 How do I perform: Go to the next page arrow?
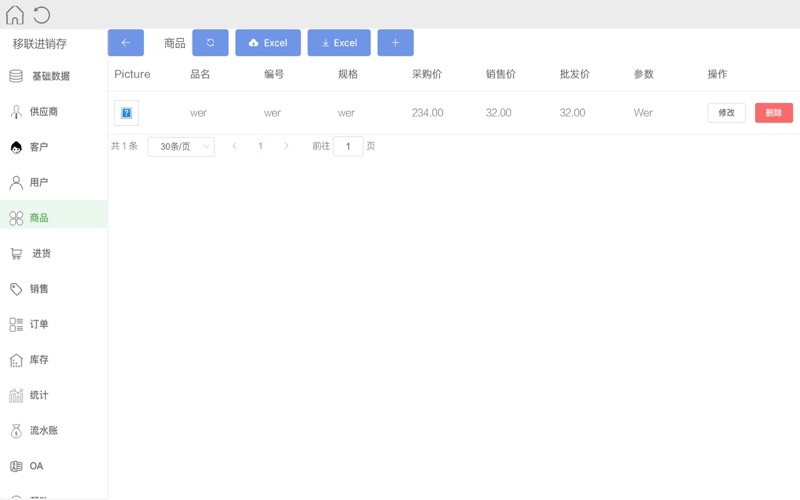(286, 146)
